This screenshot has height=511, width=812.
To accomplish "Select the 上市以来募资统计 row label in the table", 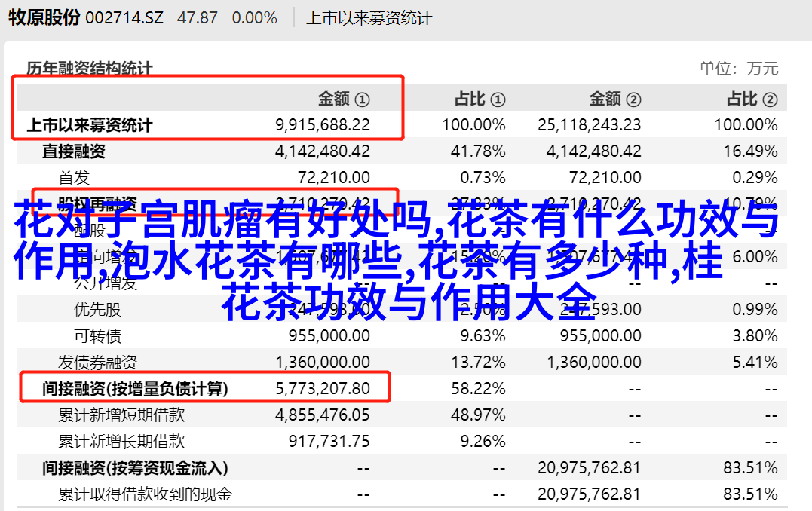I will click(89, 125).
